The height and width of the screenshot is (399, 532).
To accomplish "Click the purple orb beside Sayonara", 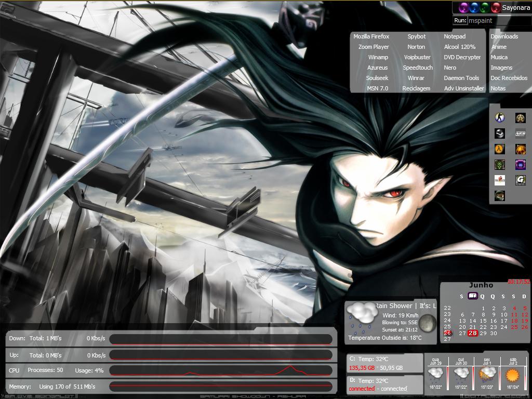I will click(464, 7).
